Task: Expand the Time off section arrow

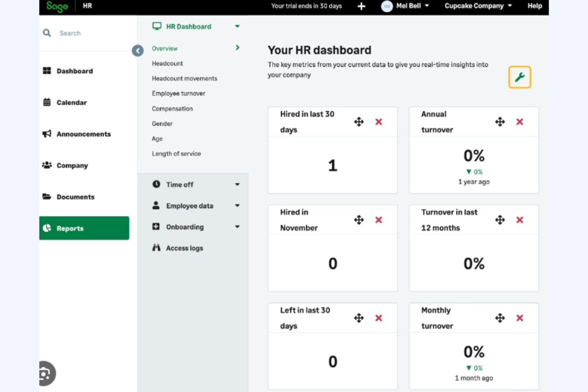Action: pos(237,184)
